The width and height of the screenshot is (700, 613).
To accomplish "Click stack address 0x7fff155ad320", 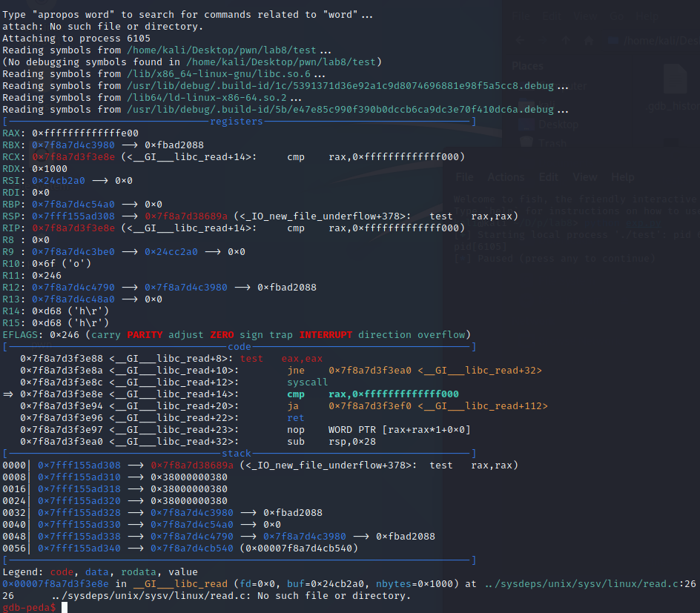I will [79, 500].
